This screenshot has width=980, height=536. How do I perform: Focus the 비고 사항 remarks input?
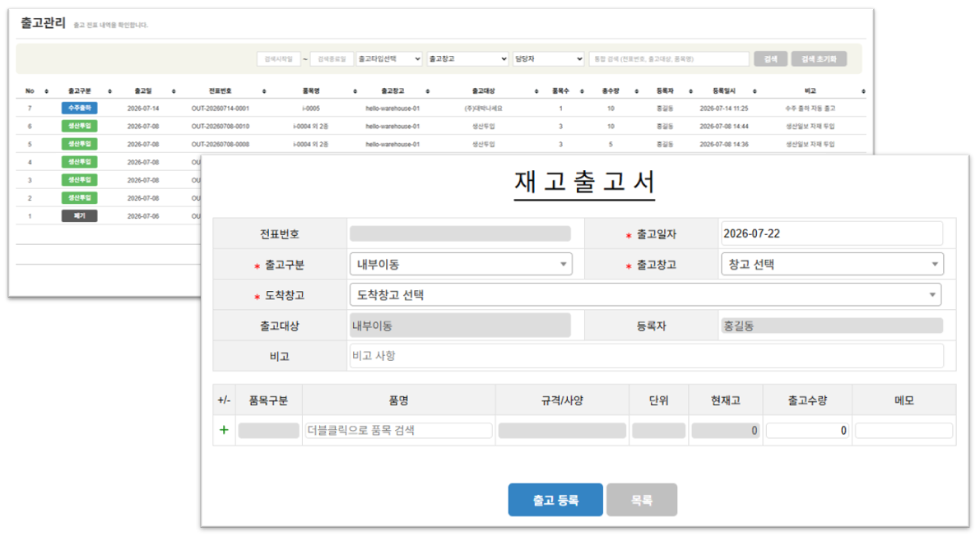(x=646, y=355)
